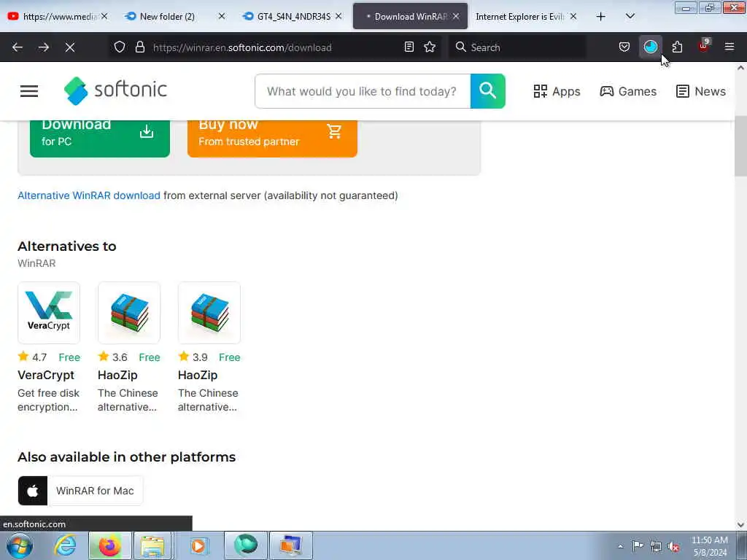
Task: Close the Download WinRAR tab
Action: [x=456, y=17]
